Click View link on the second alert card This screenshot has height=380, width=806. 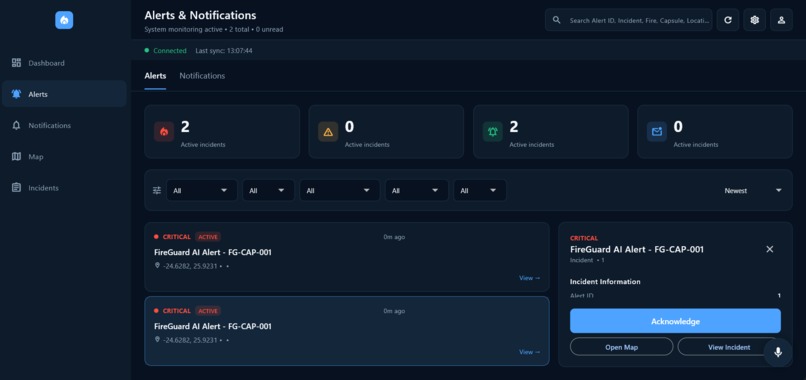coord(529,352)
